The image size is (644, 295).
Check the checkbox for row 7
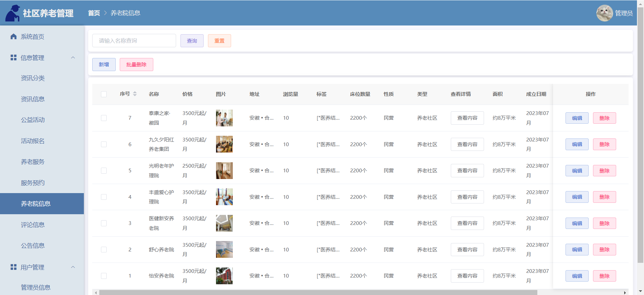(104, 118)
